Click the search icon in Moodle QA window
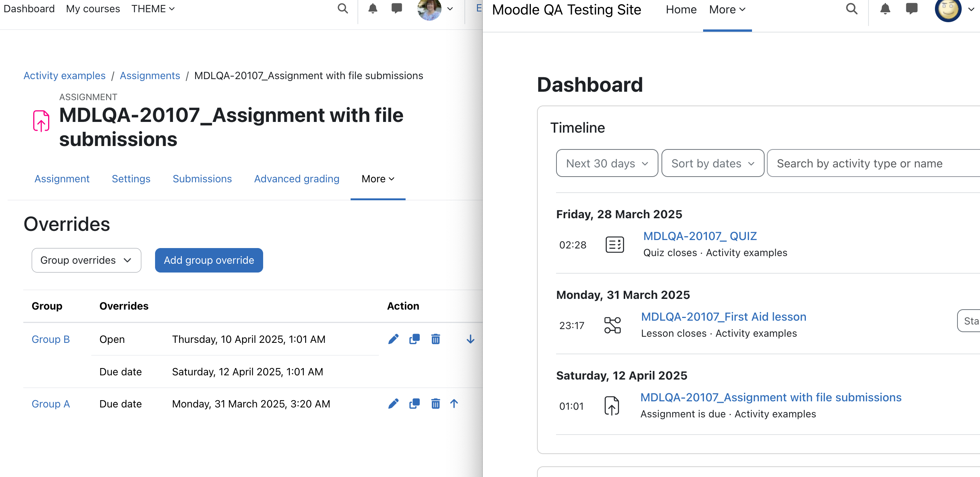The height and width of the screenshot is (477, 980). [x=852, y=9]
